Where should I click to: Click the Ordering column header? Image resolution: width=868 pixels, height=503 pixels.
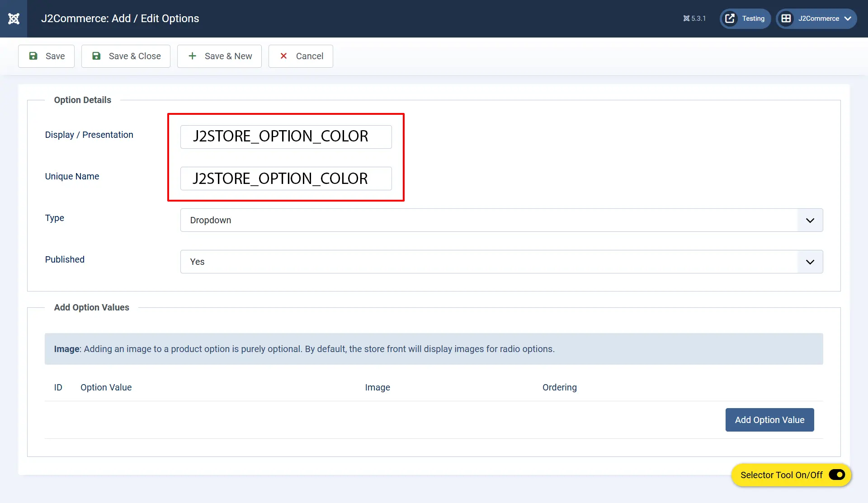(x=560, y=387)
